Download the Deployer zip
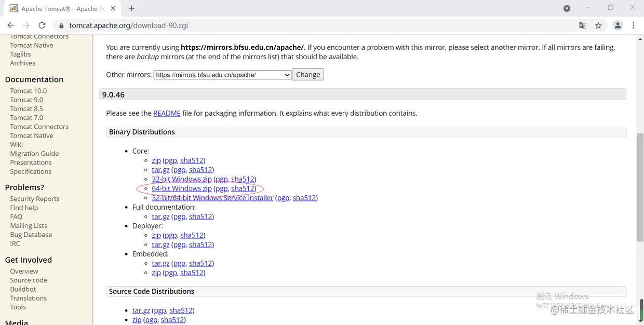This screenshot has height=325, width=644. 156,235
